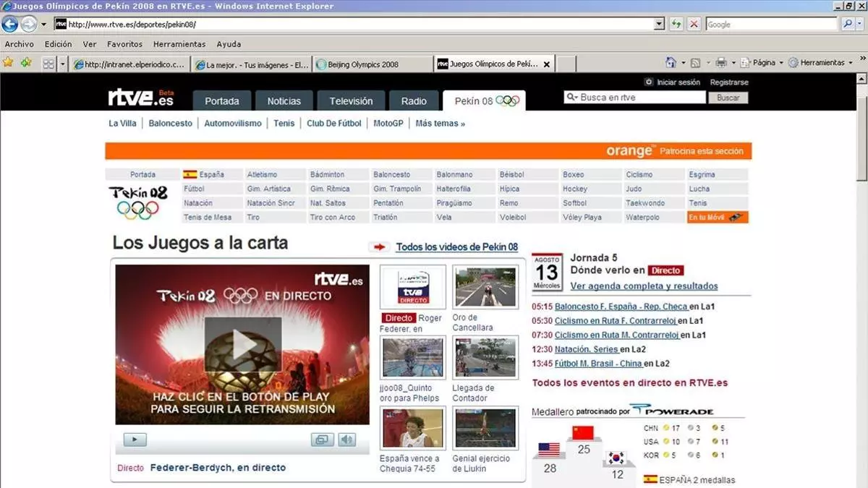This screenshot has width=868, height=488.
Task: Click the browser Back arrow button
Action: coord(9,24)
